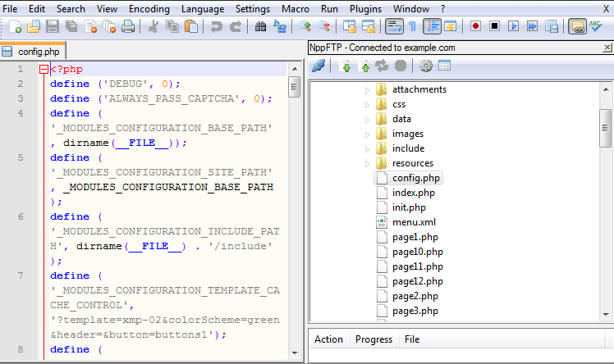Screen dimensions: 614x364
Task: Open the Encoding menu
Action: (x=149, y=9)
